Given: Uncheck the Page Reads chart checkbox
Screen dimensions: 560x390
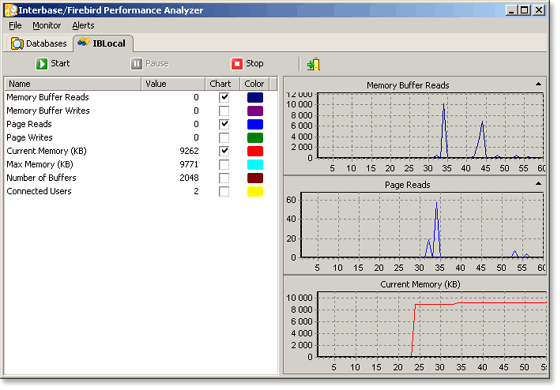Looking at the screenshot, I should click(224, 124).
